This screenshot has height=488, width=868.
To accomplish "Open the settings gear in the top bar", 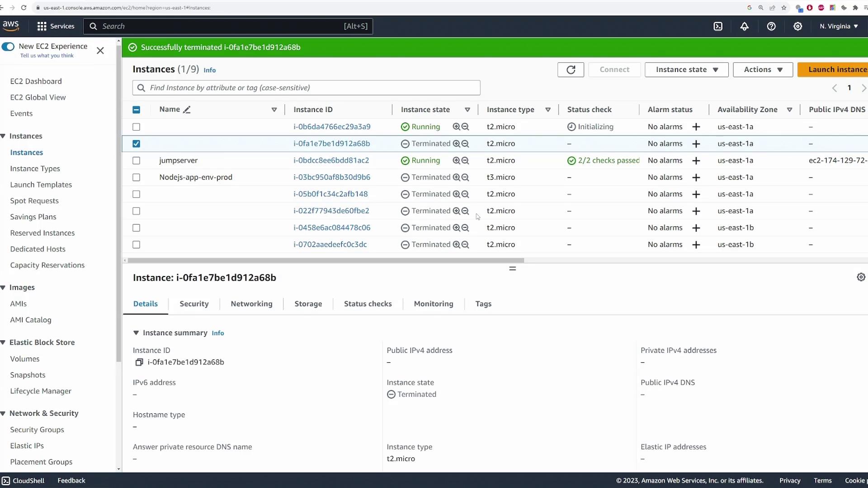I will (x=798, y=26).
